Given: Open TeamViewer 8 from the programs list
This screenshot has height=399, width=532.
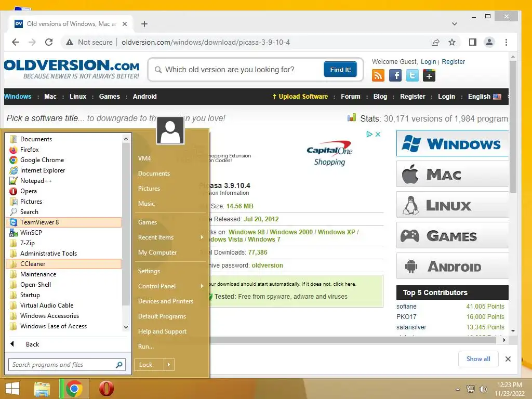Looking at the screenshot, I should click(x=63, y=222).
